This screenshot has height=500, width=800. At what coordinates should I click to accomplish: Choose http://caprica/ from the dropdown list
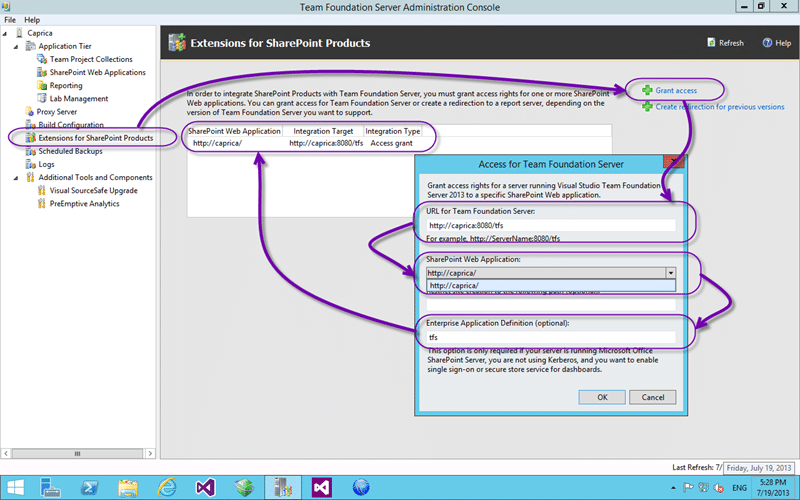551,286
